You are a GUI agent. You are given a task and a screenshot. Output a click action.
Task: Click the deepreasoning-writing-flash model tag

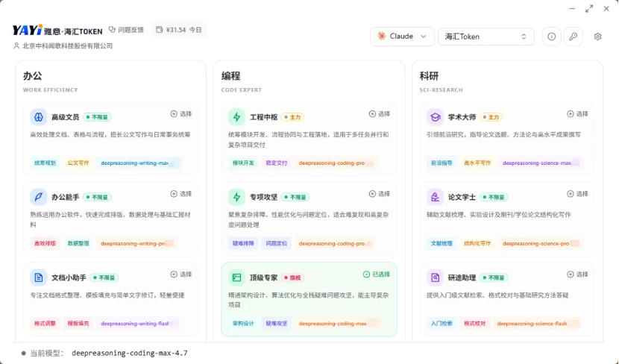pos(138,323)
